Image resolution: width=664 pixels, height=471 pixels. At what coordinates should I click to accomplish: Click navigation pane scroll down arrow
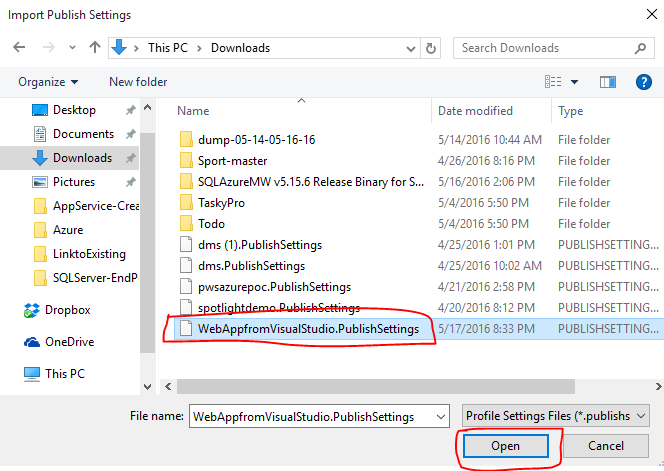pos(147,386)
